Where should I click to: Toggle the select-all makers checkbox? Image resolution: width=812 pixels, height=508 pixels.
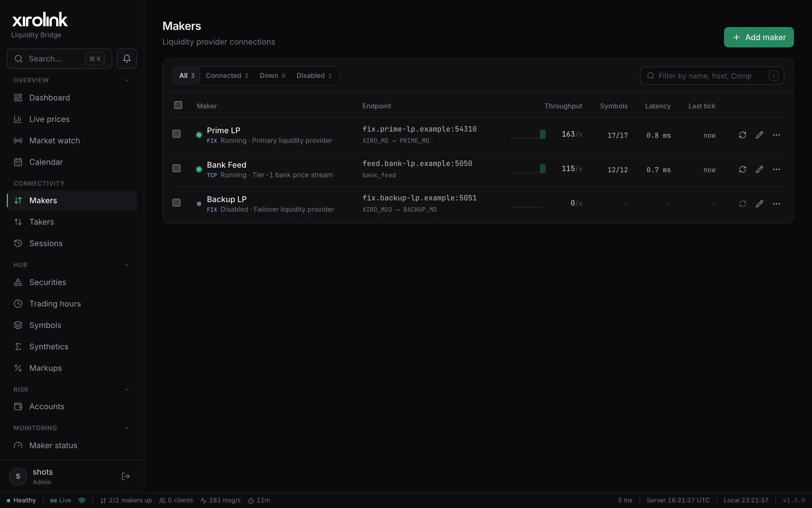[178, 105]
